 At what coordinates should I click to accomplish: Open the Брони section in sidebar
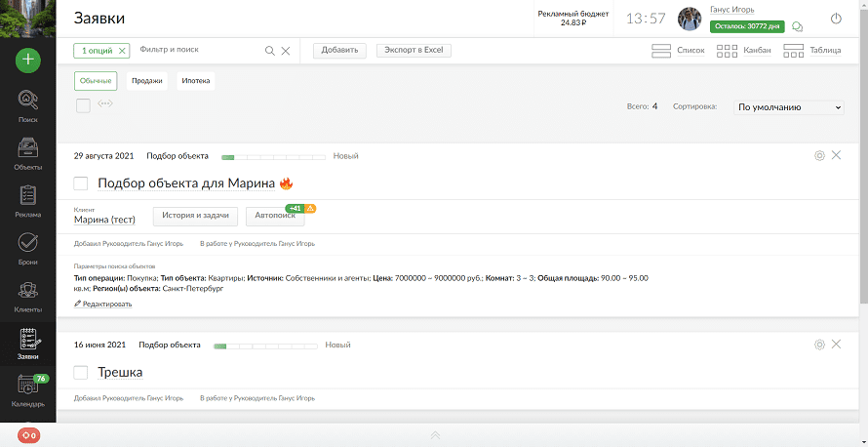coord(27,249)
